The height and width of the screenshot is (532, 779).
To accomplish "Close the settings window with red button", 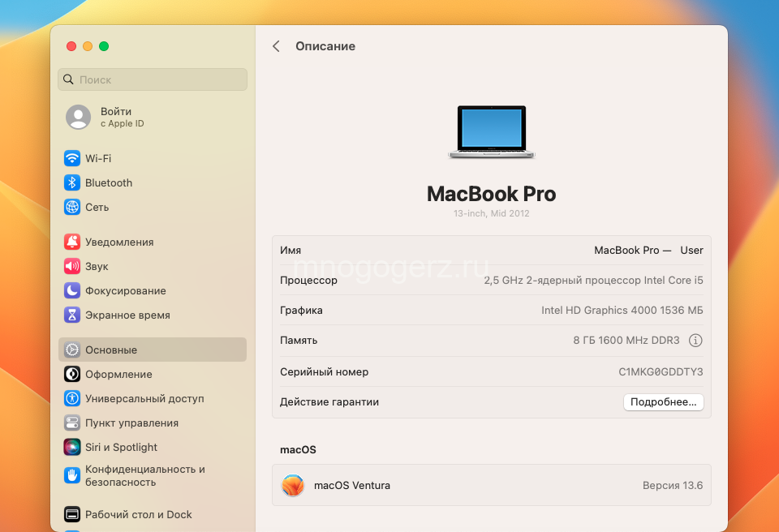I will [x=71, y=46].
